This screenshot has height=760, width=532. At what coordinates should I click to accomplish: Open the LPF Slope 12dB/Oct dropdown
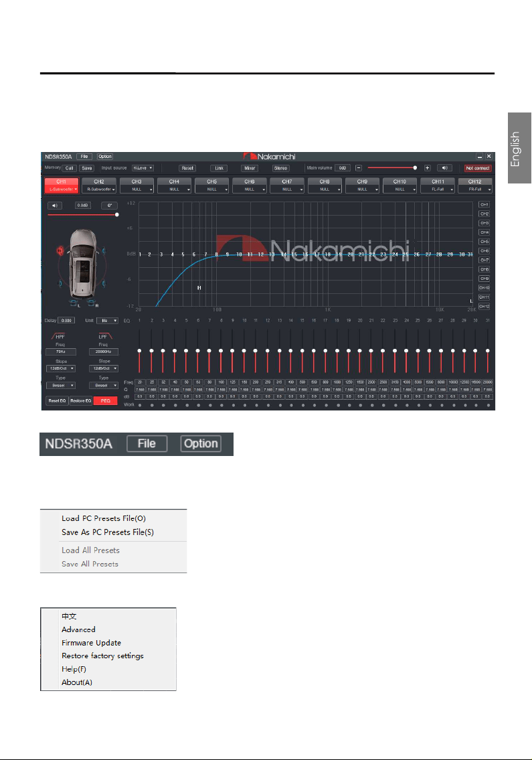(x=104, y=369)
